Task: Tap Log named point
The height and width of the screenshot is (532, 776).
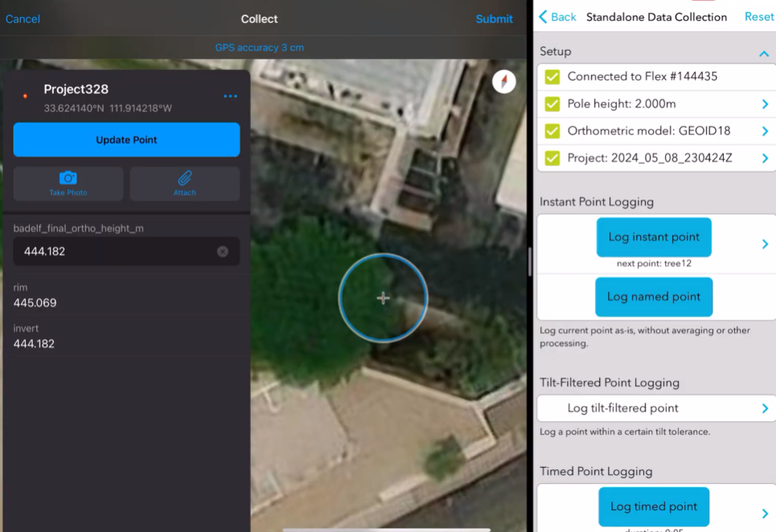Action: (654, 297)
